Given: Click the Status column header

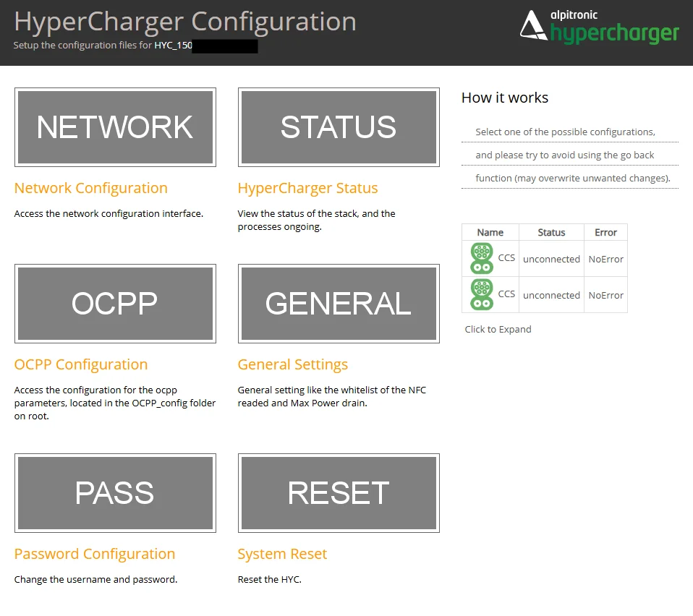Looking at the screenshot, I should [x=551, y=232].
